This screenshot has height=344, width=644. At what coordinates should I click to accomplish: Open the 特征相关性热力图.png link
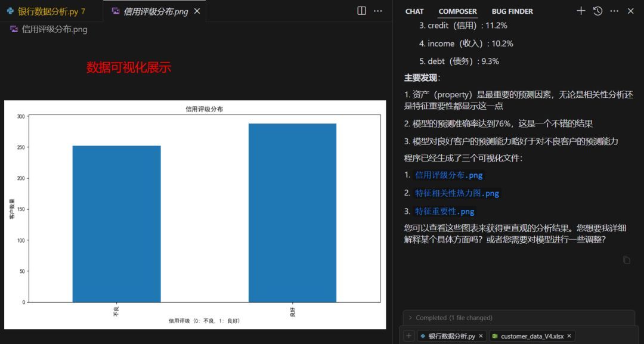456,193
